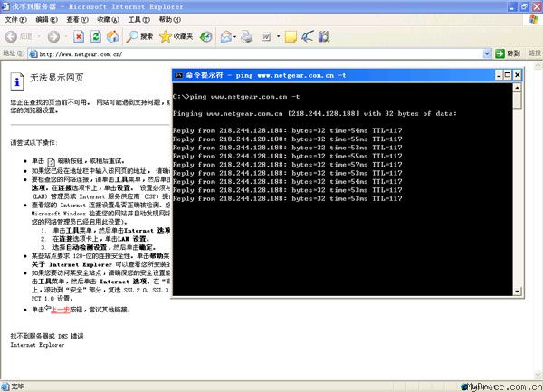Click the 完毕 status bar text
The height and width of the screenshot is (392, 543).
18,387
